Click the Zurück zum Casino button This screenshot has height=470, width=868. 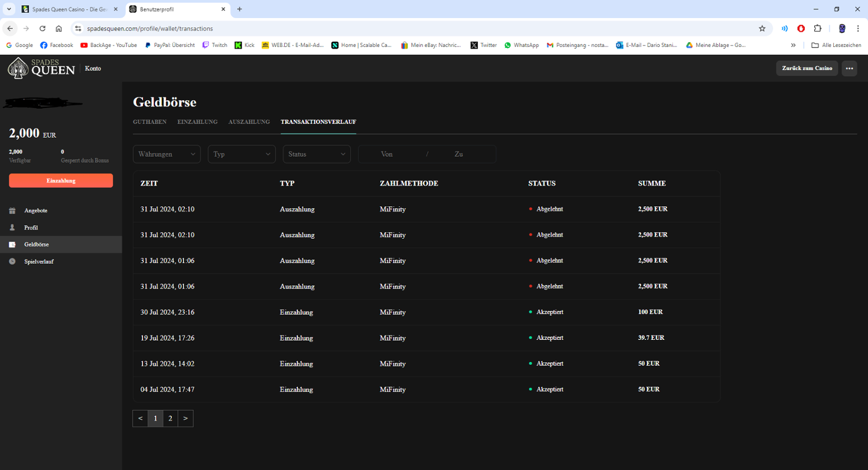(x=807, y=68)
